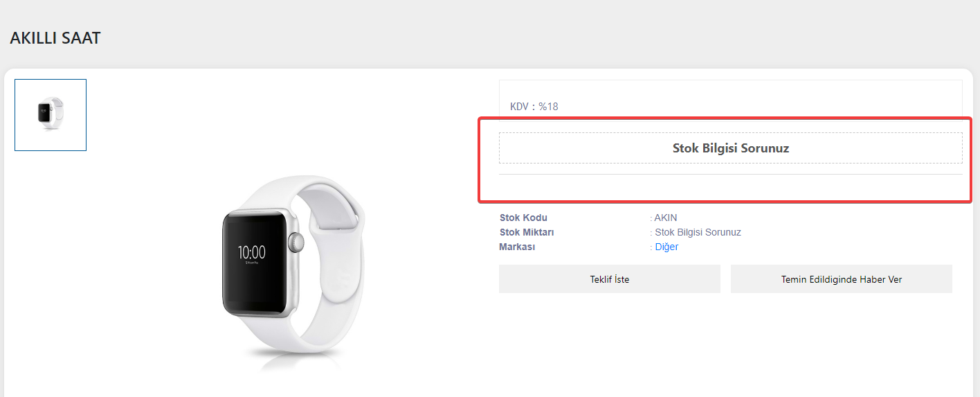Select the AKIN stock code value

click(x=665, y=218)
